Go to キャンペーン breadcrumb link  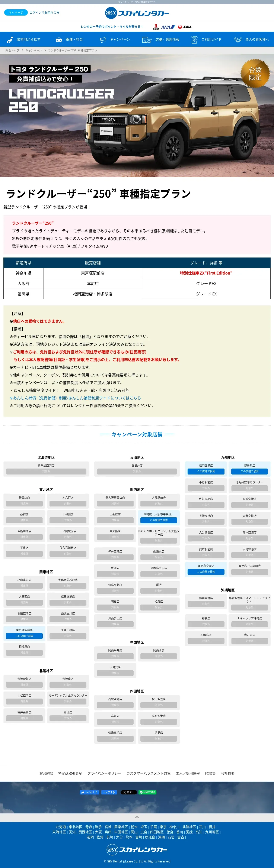(34, 51)
